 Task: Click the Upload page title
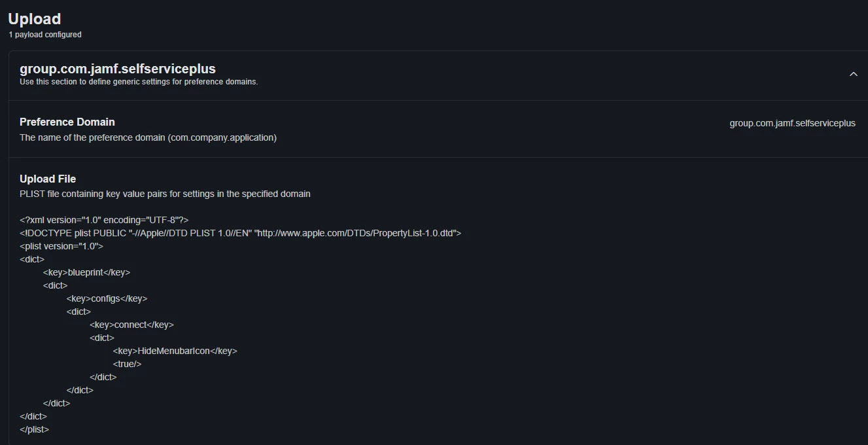tap(35, 19)
